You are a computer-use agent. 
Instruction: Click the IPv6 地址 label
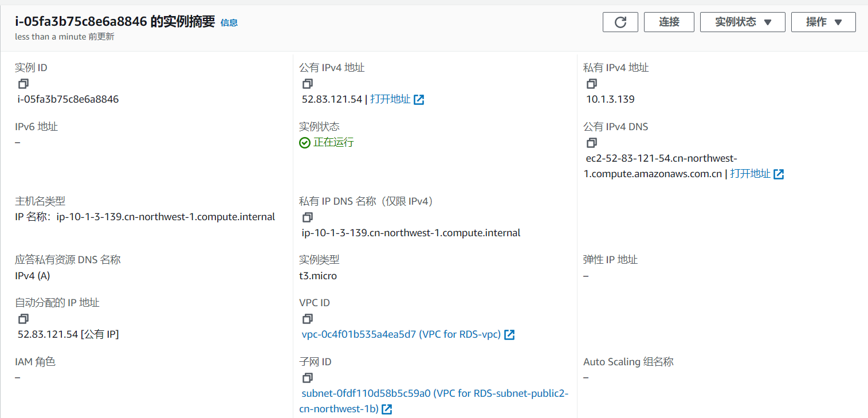pos(36,127)
